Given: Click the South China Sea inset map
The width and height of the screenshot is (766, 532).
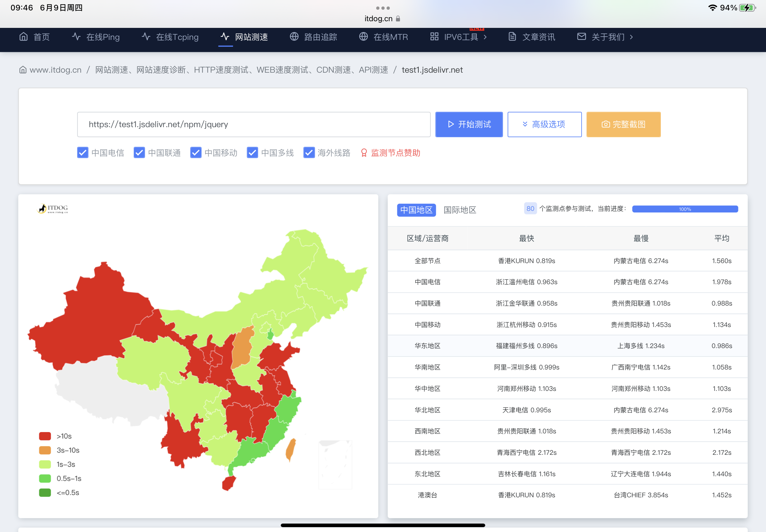Looking at the screenshot, I should pos(335,465).
